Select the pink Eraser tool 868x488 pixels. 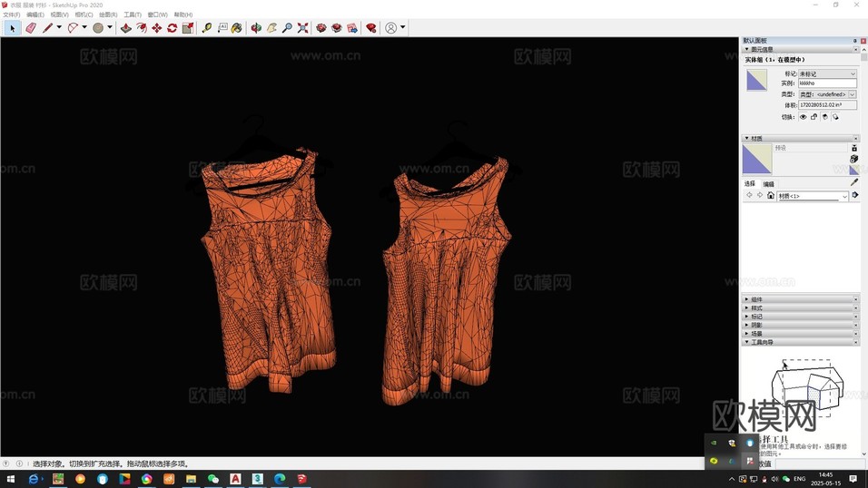[x=31, y=27]
